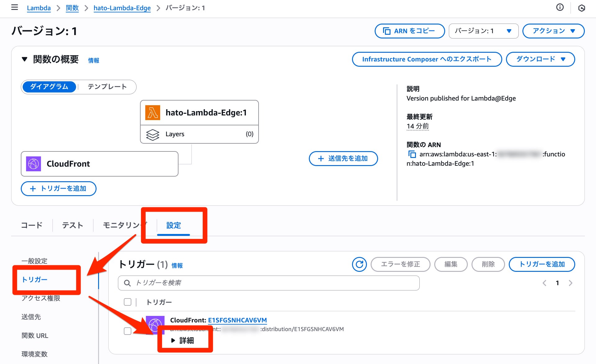Click Export to Infrastructure Composer button

click(x=427, y=59)
